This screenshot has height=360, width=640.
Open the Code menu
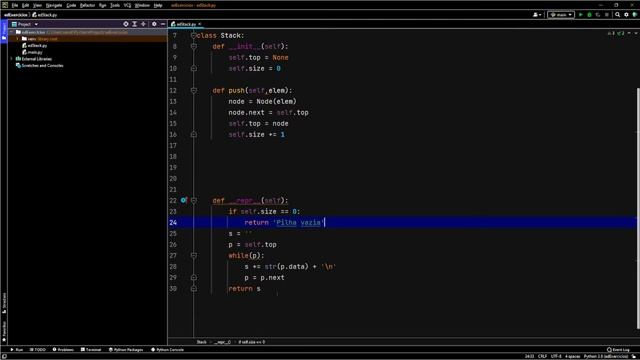point(71,5)
